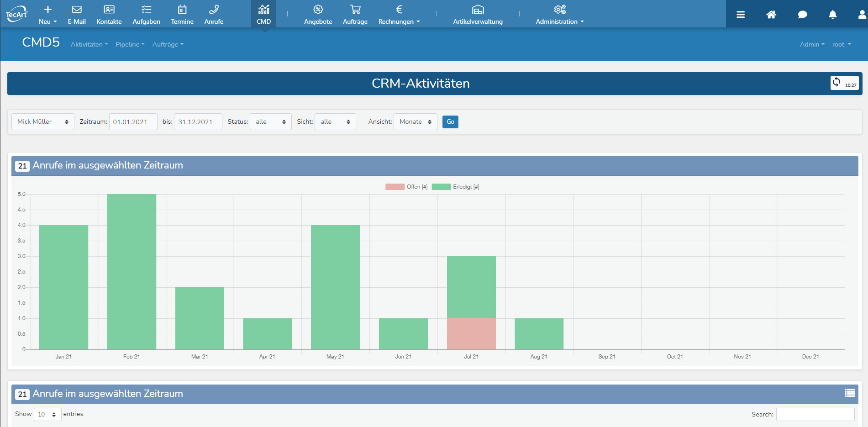Screen dimensions: 868x427
Task: Go to home icon
Action: (x=771, y=15)
